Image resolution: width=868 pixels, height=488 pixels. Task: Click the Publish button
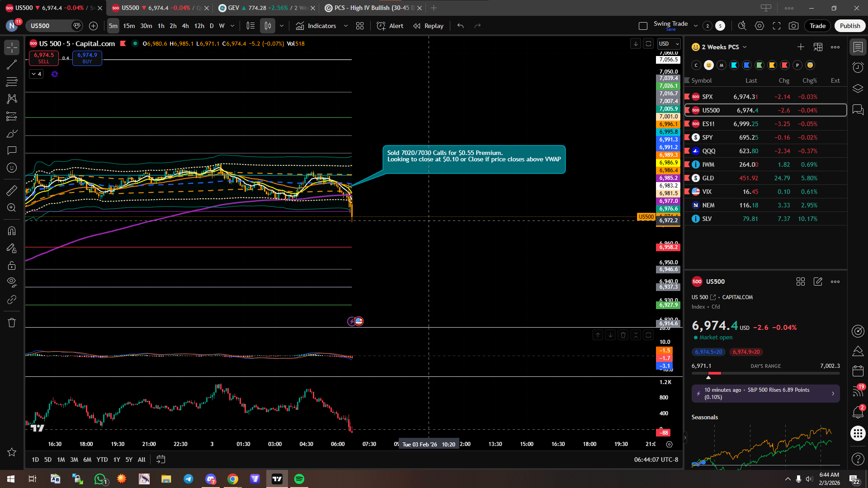click(x=849, y=26)
